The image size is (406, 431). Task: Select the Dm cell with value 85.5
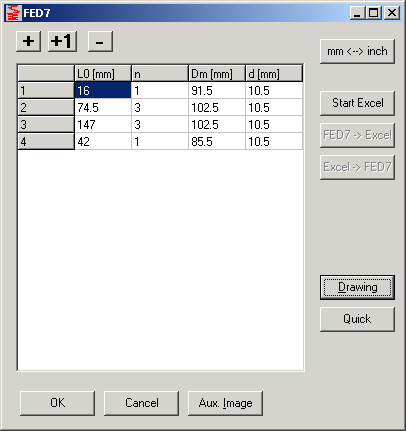[x=217, y=141]
